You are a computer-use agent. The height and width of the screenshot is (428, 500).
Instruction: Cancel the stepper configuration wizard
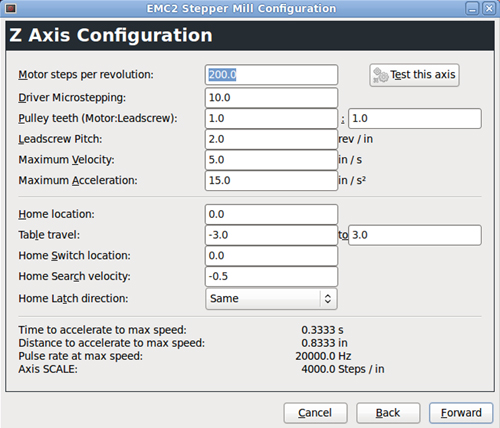coord(315,413)
